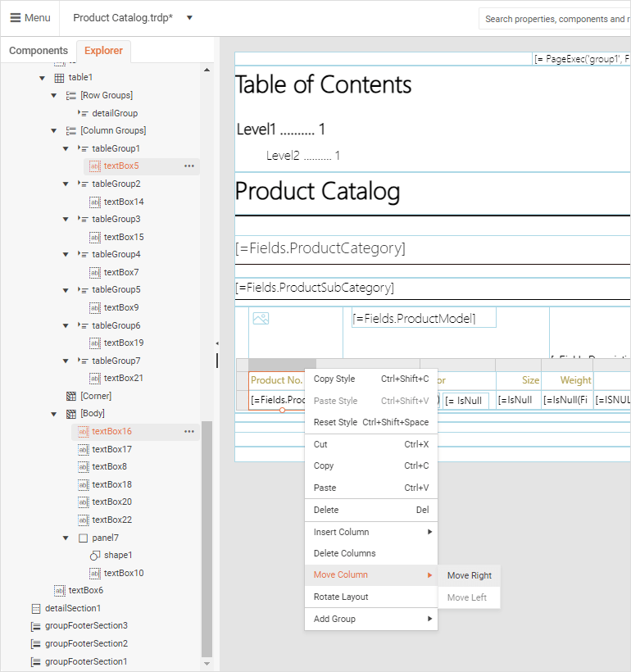Collapse the Column Groups tree node
The height and width of the screenshot is (672, 631).
[53, 131]
